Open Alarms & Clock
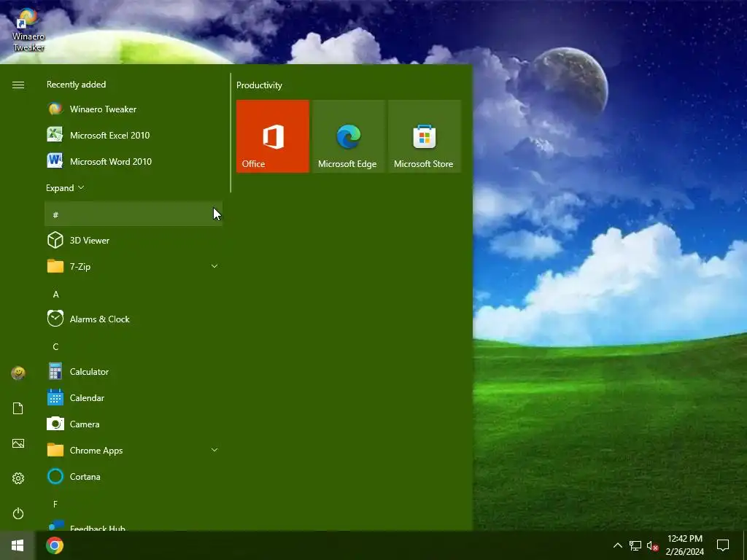 (133, 319)
